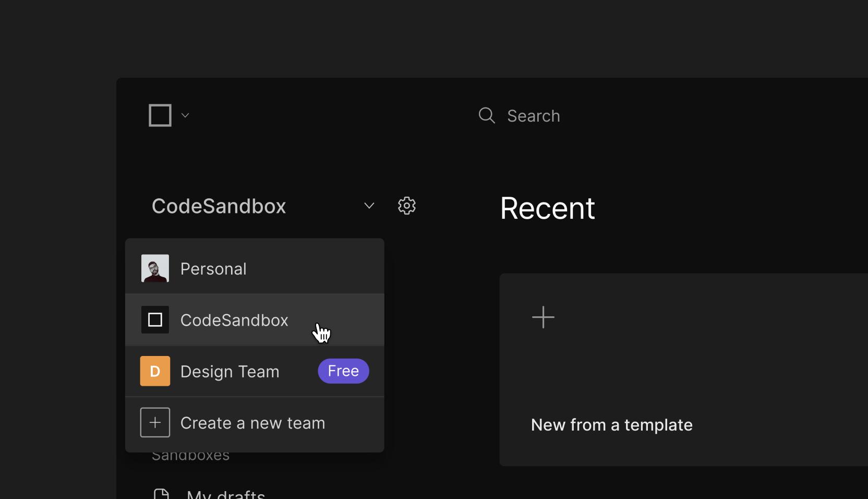Click the file icon next to My drafts
Viewport: 868px width, 499px height.
162,493
